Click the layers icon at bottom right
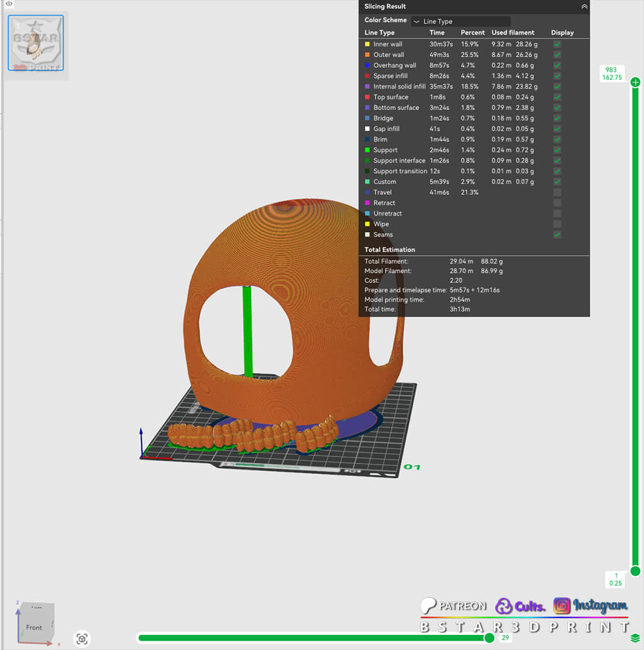 (635, 638)
